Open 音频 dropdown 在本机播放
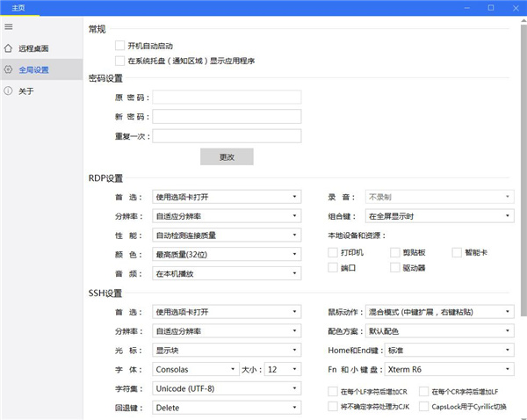 227,273
